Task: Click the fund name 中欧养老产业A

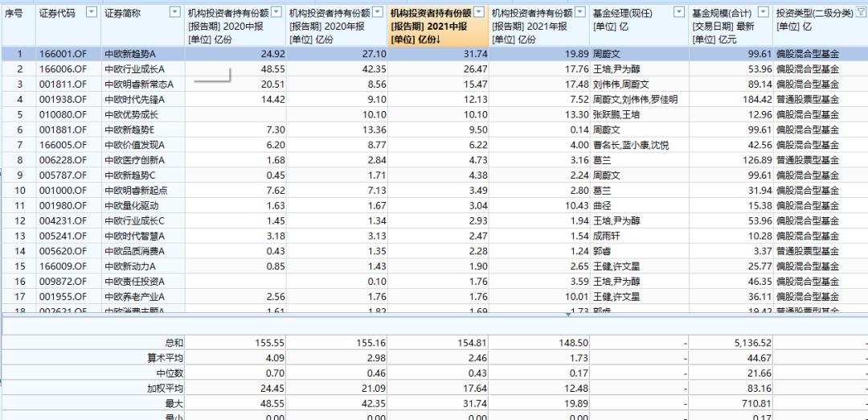Action: tap(134, 296)
